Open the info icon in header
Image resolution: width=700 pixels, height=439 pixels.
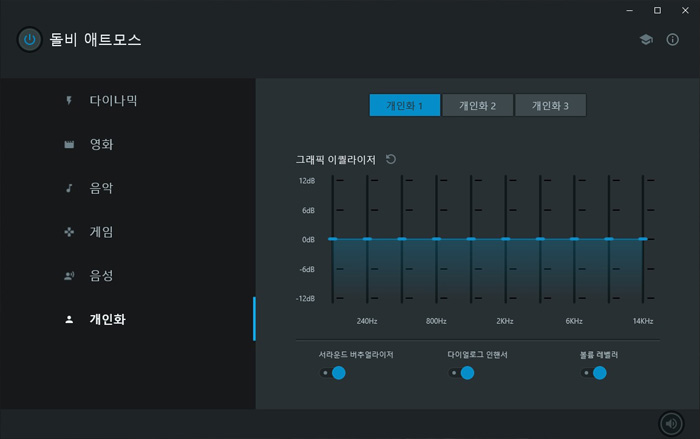672,39
